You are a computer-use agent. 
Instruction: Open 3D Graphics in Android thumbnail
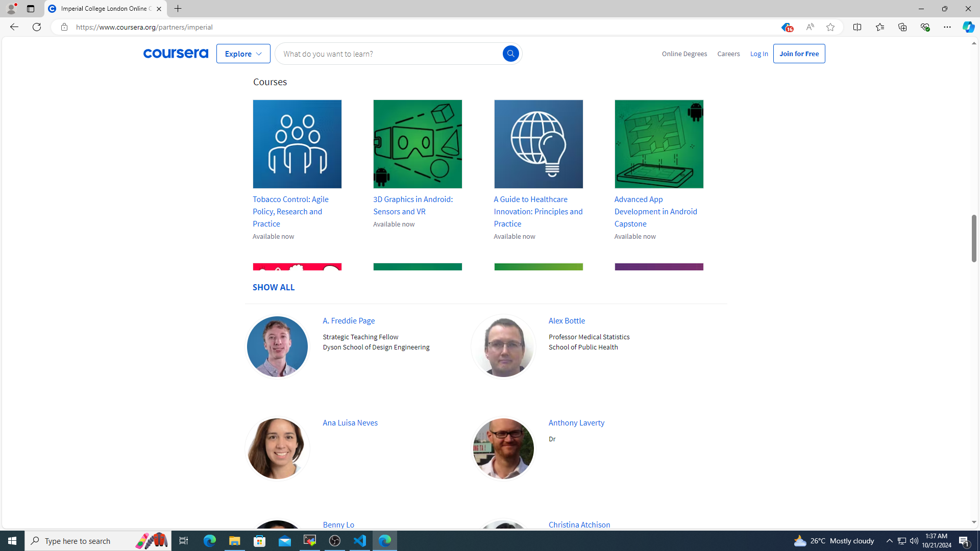418,144
